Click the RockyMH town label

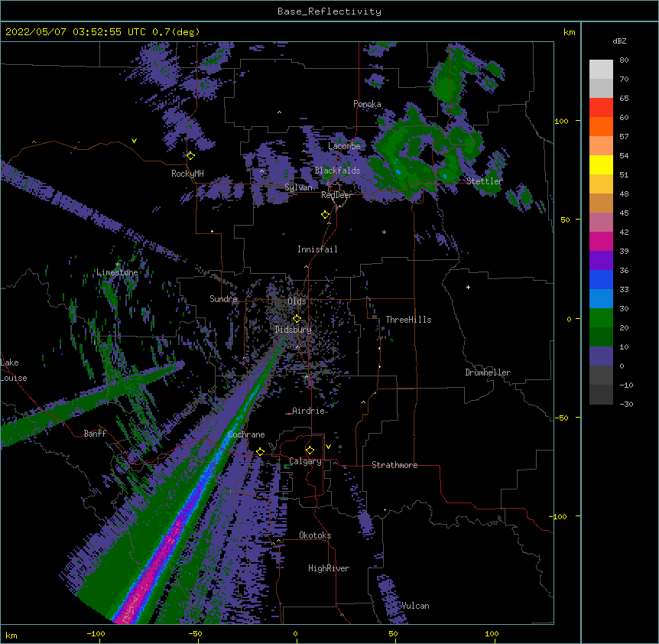(x=187, y=174)
